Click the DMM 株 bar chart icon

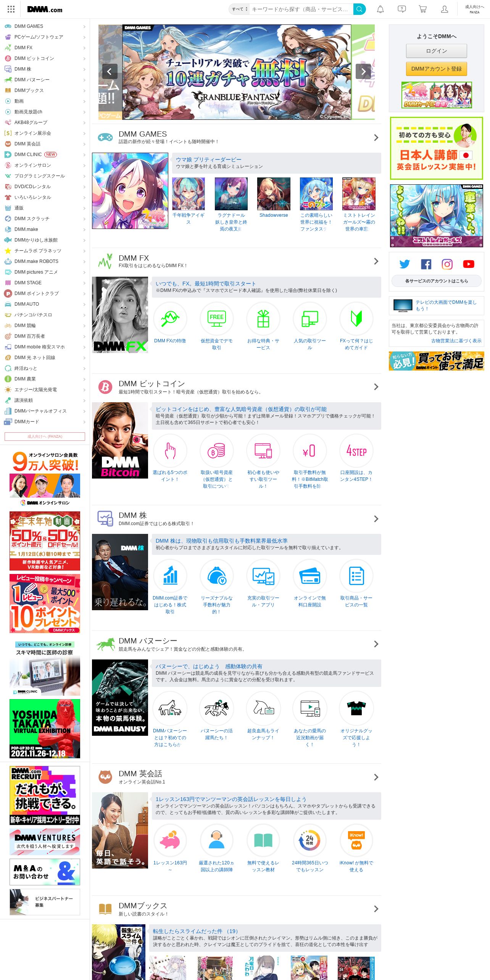170,576
